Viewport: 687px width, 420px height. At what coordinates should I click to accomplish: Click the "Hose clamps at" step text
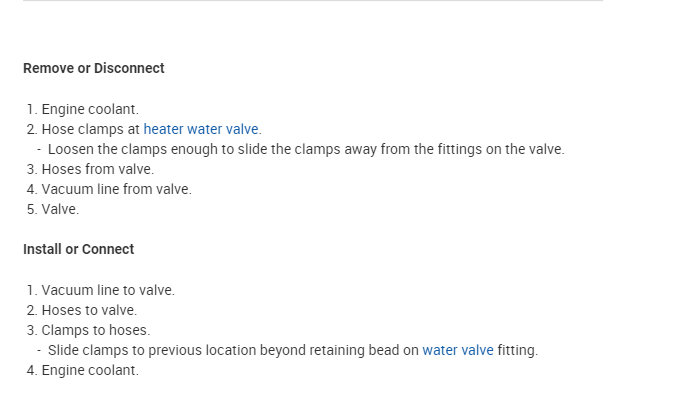click(91, 129)
